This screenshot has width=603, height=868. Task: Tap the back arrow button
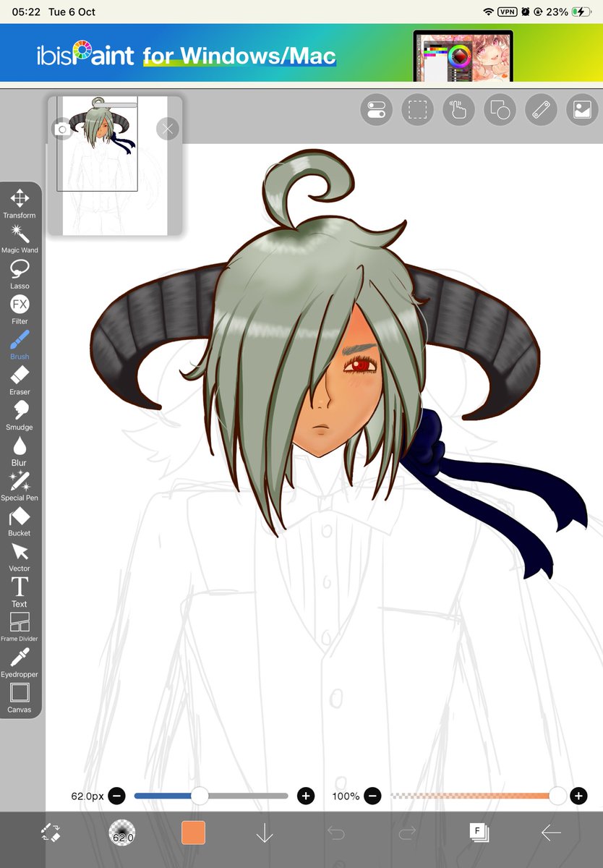551,833
